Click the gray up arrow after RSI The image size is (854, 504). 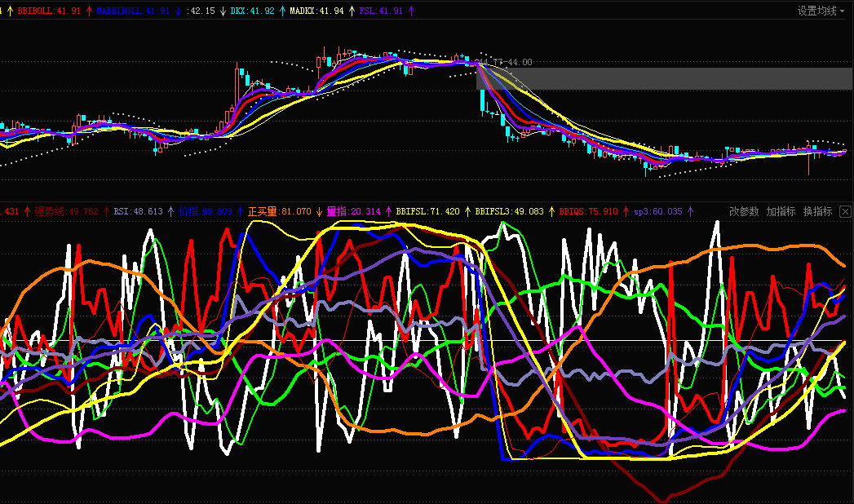click(170, 212)
